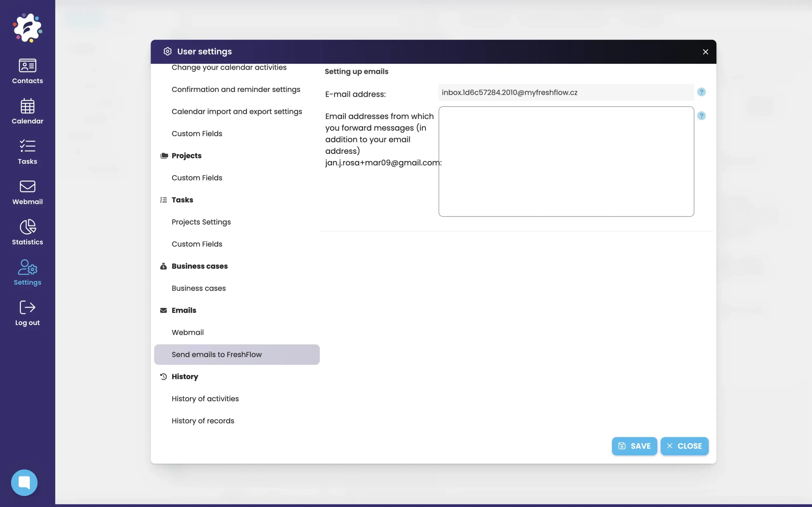
Task: Open the Calendar sidebar icon
Action: click(x=28, y=111)
